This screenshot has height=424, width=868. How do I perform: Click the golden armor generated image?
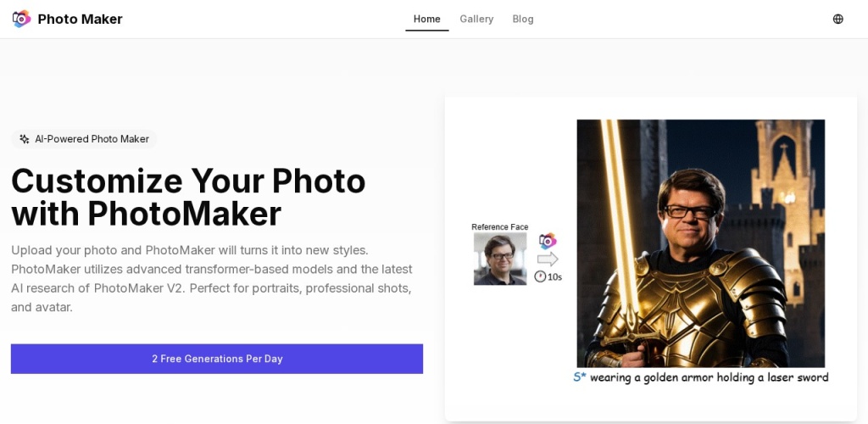[x=701, y=243]
